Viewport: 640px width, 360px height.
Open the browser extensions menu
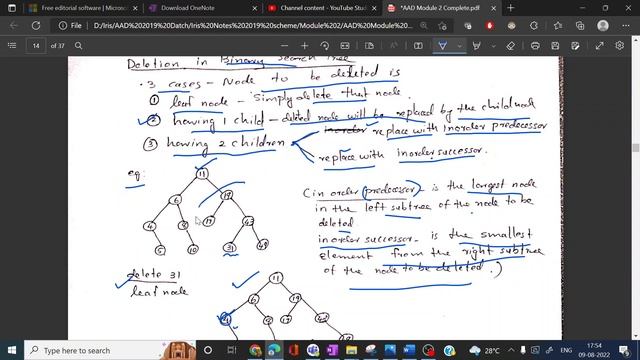pyautogui.click(x=533, y=25)
